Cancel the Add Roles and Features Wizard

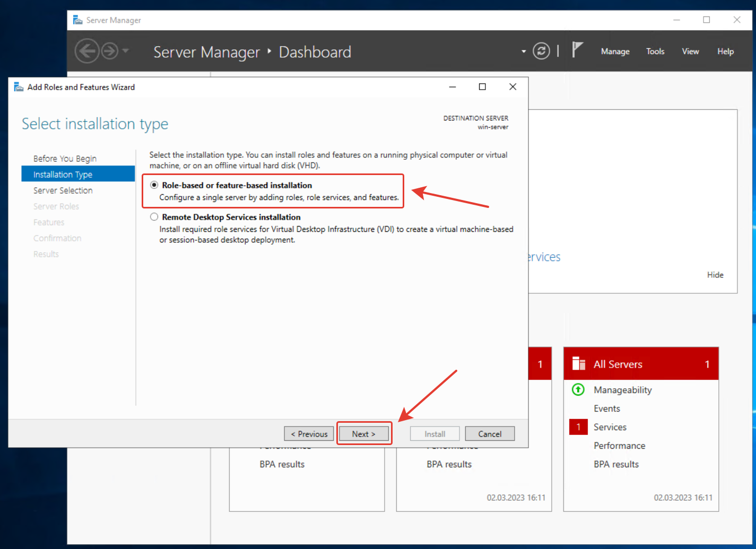pyautogui.click(x=490, y=434)
